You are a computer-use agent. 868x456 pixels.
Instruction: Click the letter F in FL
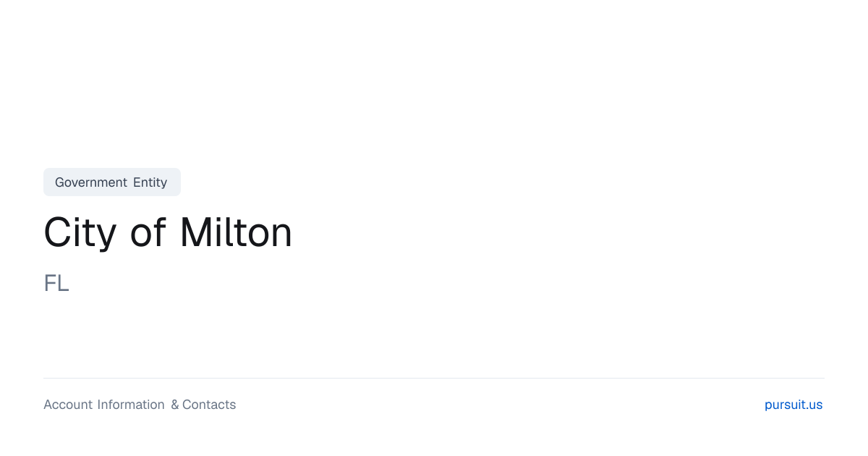tap(50, 283)
